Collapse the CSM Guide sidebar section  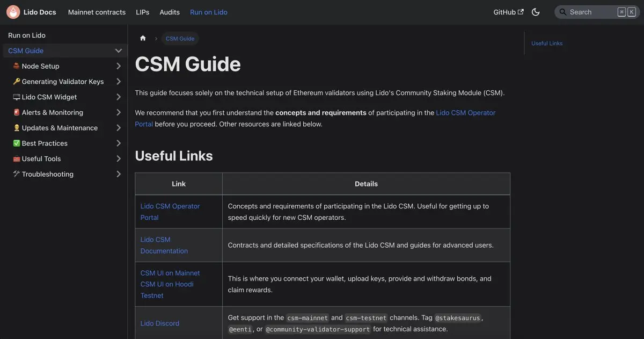119,51
